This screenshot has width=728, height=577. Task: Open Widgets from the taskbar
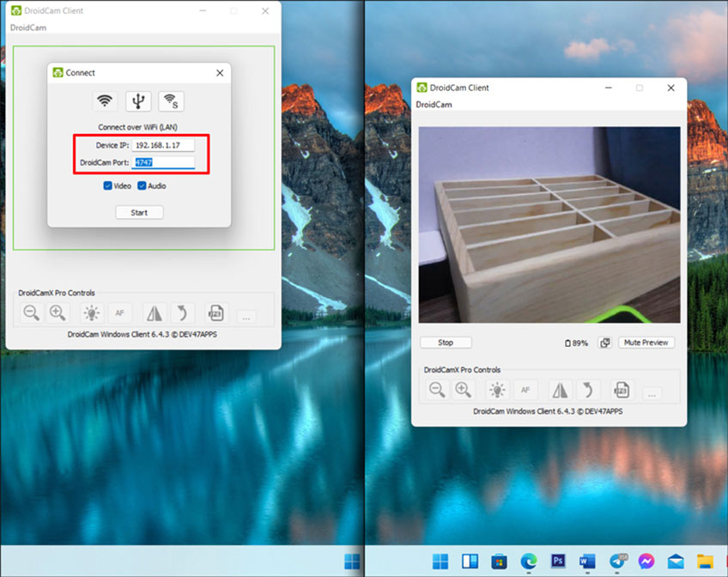tap(470, 562)
